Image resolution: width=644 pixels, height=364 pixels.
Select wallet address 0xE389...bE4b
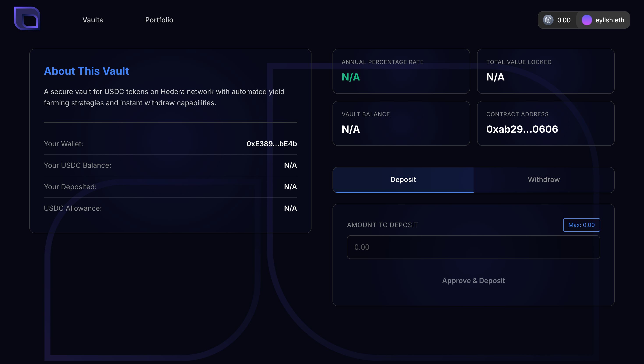pyautogui.click(x=272, y=144)
